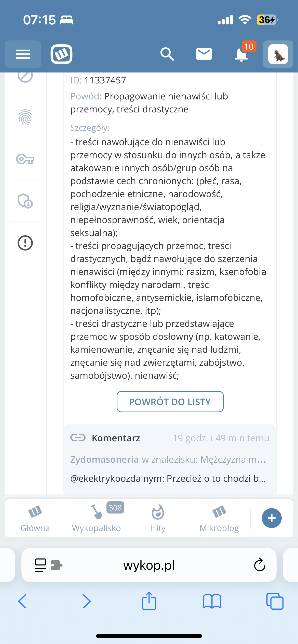Select the exclamation reports sidebar icon
Viewport: 298px width, 644px height.
pos(25,243)
